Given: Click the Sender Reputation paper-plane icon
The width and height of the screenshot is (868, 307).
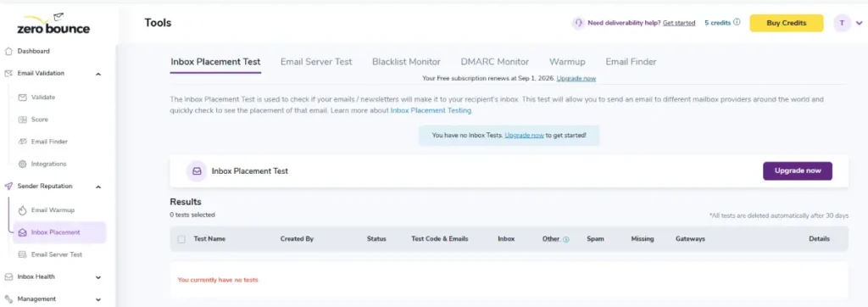Looking at the screenshot, I should [8, 187].
